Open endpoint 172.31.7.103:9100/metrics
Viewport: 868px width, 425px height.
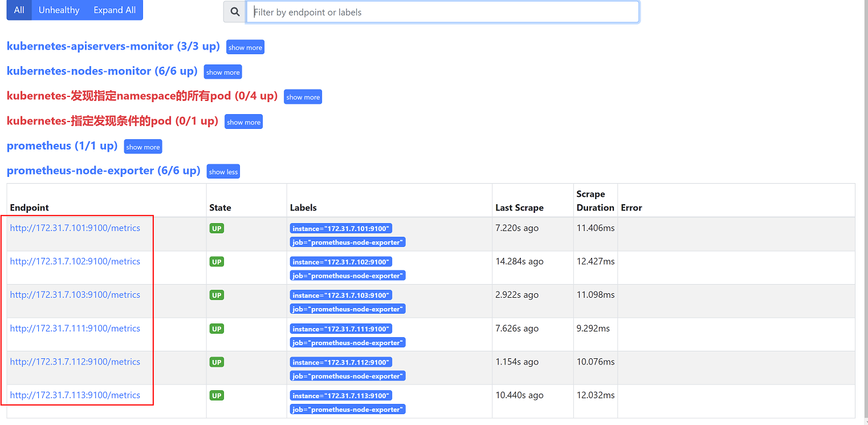[x=75, y=295]
